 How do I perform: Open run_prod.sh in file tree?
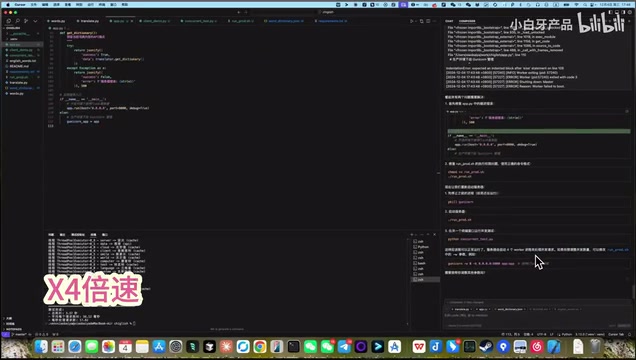pos(21,77)
